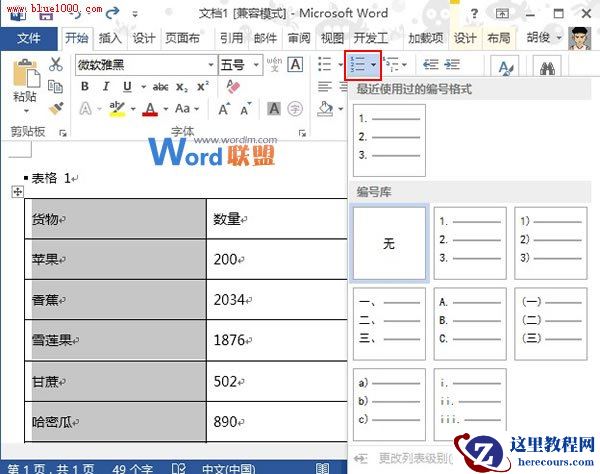600x474 pixels.
Task: Choose the 无 numbering option
Action: [389, 243]
